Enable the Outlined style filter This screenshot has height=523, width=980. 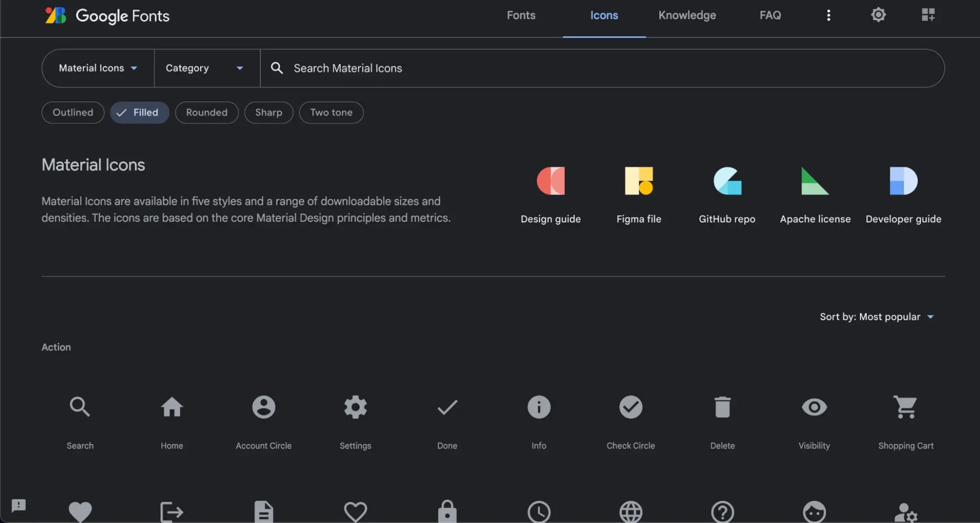(73, 112)
